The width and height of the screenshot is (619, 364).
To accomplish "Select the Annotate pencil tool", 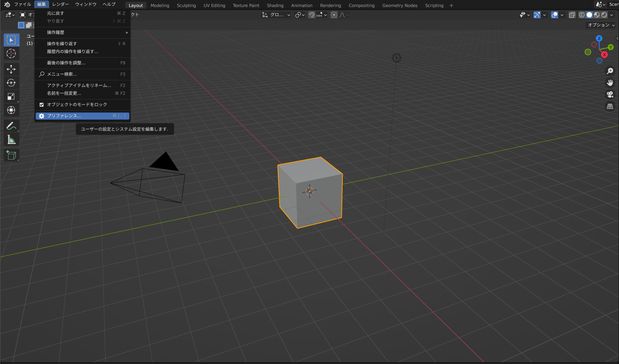I will pos(11,126).
